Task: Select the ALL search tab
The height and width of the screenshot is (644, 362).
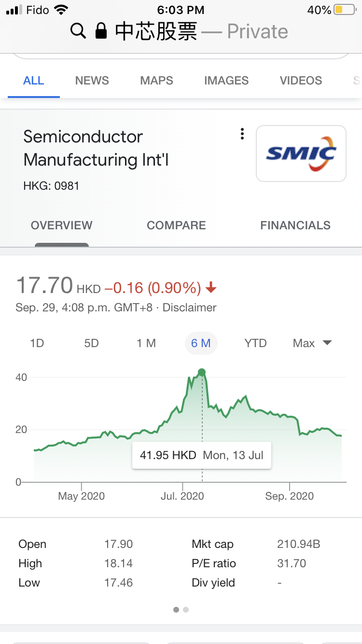Action: click(34, 81)
